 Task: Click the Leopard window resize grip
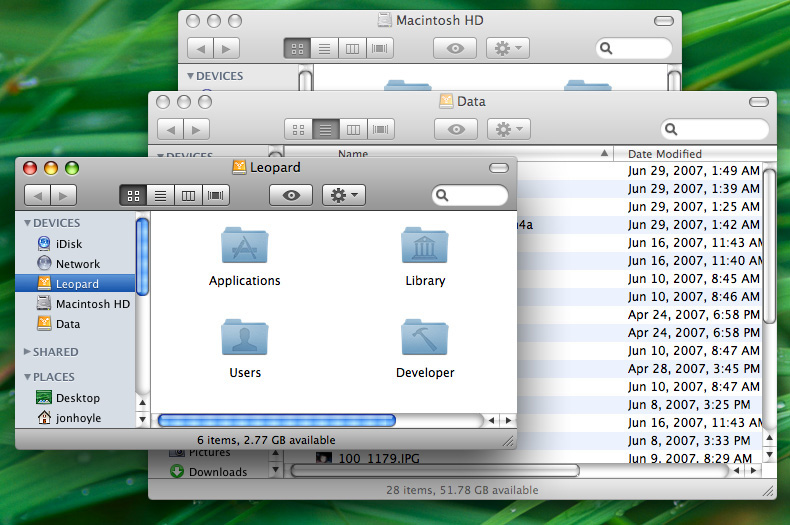point(509,441)
